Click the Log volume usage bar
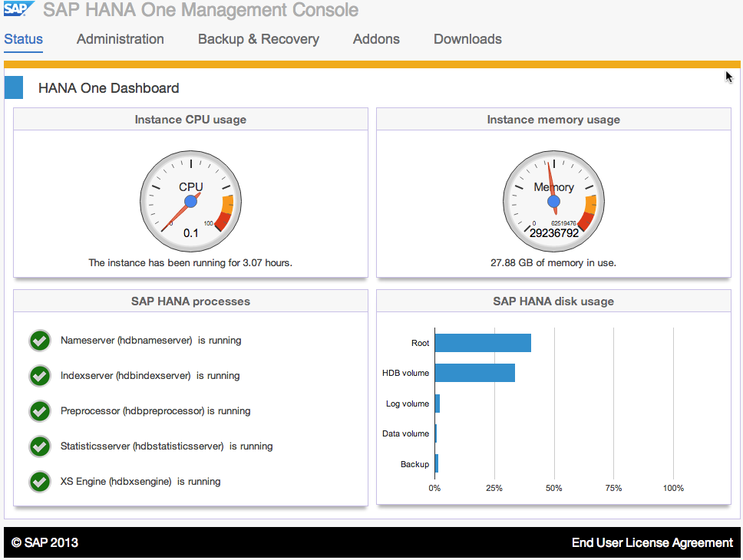743x560 pixels. pyautogui.click(x=438, y=404)
